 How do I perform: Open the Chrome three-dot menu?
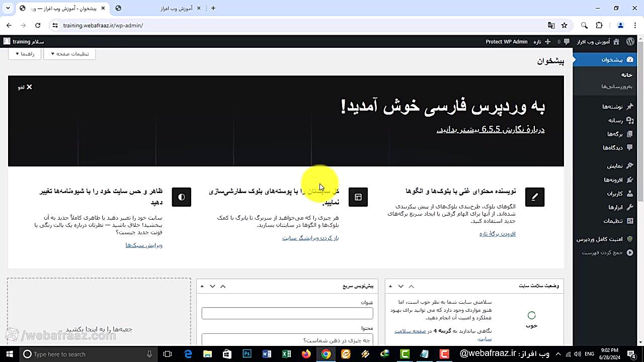[x=635, y=25]
